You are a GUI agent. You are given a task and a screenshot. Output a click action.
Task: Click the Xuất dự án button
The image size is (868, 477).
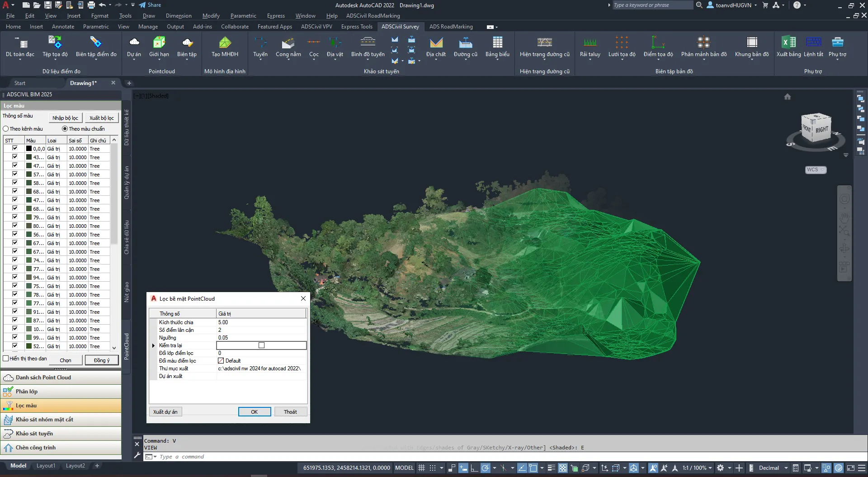coord(165,412)
